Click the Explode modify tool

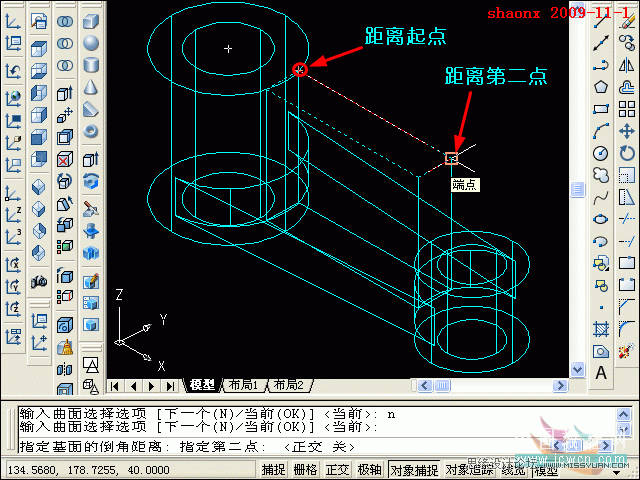[627, 351]
